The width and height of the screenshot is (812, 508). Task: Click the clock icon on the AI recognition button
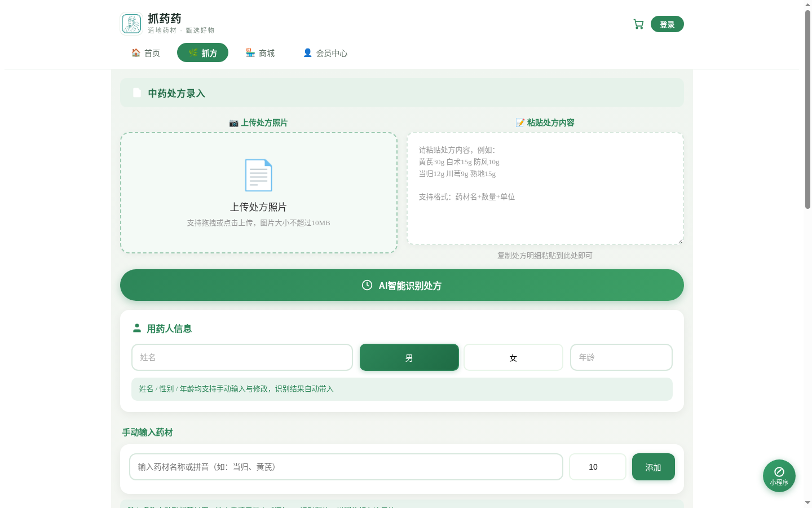pyautogui.click(x=367, y=285)
